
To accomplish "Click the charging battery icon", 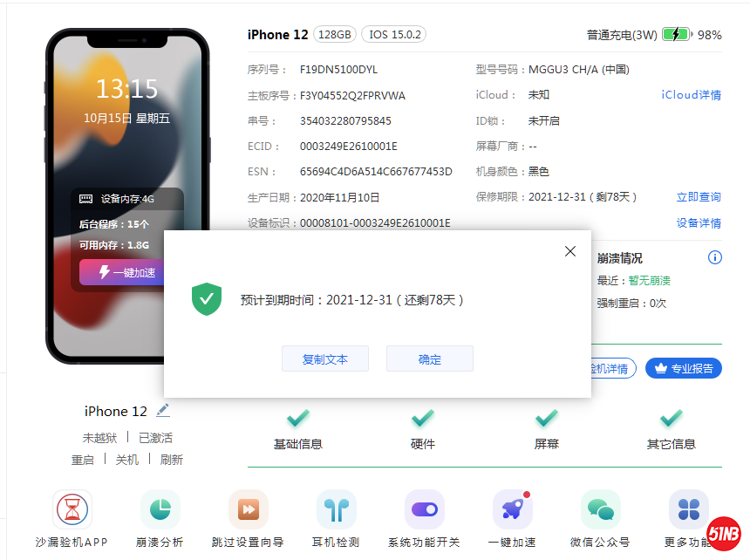I will pos(678,34).
